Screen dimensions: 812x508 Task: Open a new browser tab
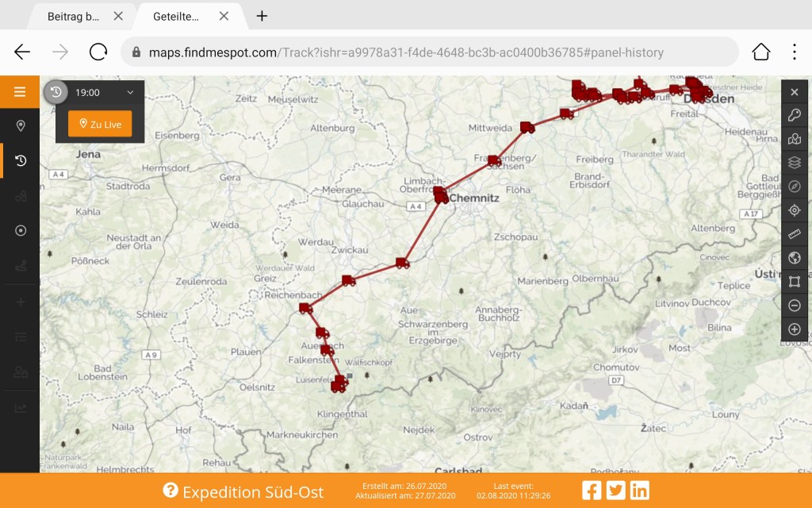(x=262, y=16)
